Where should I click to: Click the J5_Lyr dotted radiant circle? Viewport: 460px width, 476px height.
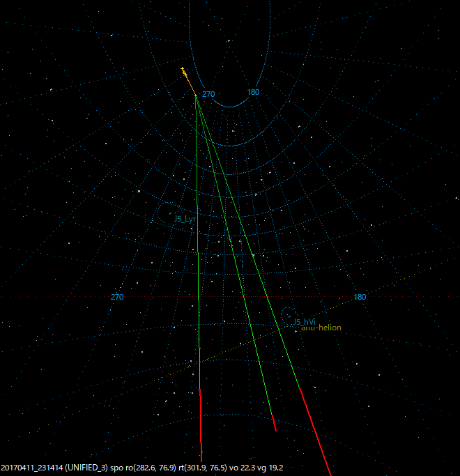[x=170, y=213]
